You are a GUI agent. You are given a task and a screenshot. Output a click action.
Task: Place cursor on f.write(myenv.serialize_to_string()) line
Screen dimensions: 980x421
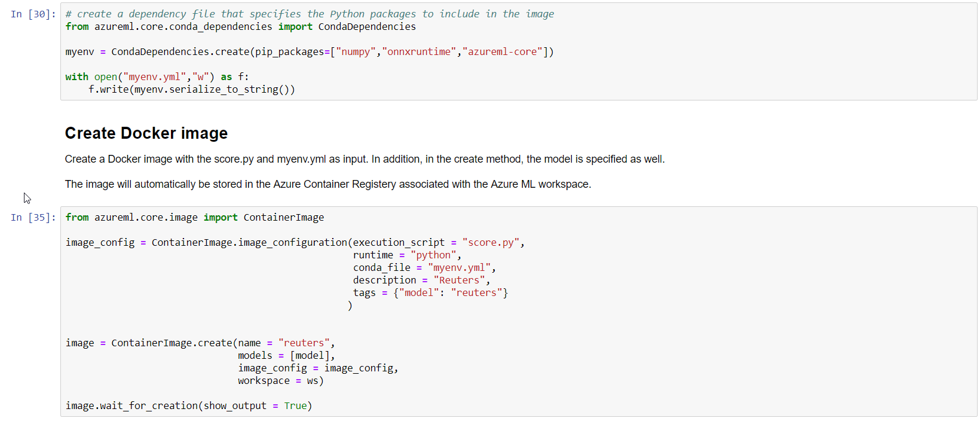191,90
